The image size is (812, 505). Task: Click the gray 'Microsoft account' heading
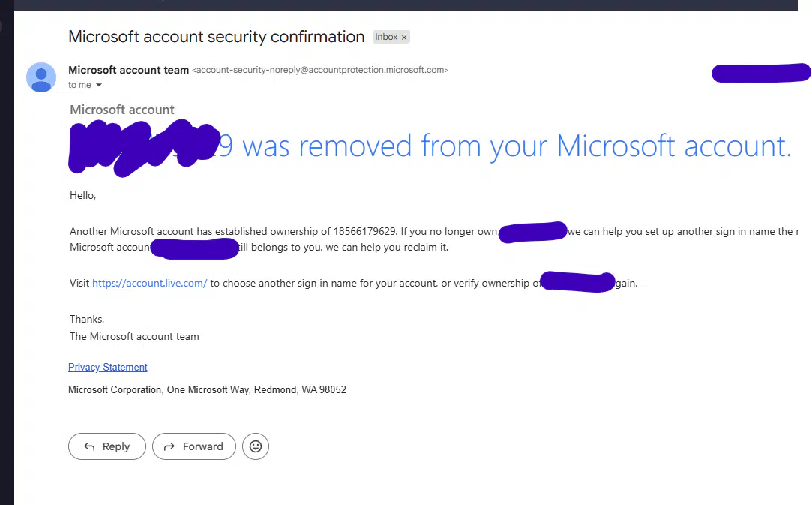pos(122,110)
